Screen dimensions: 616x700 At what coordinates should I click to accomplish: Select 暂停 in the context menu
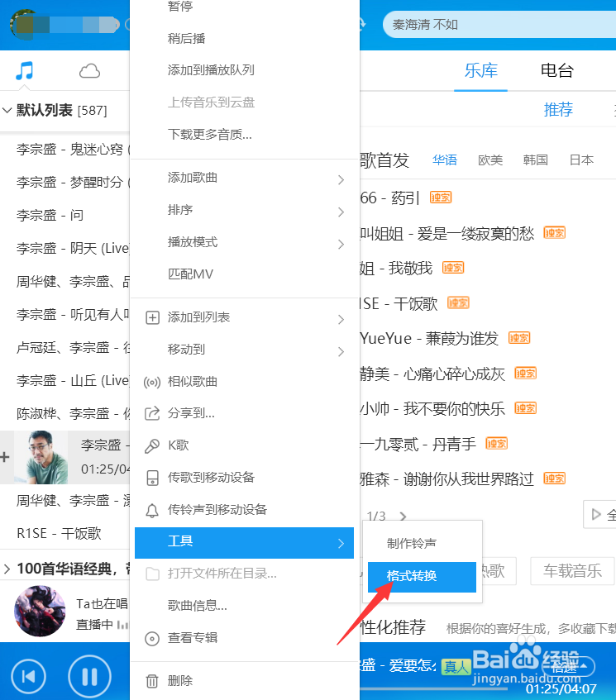180,6
